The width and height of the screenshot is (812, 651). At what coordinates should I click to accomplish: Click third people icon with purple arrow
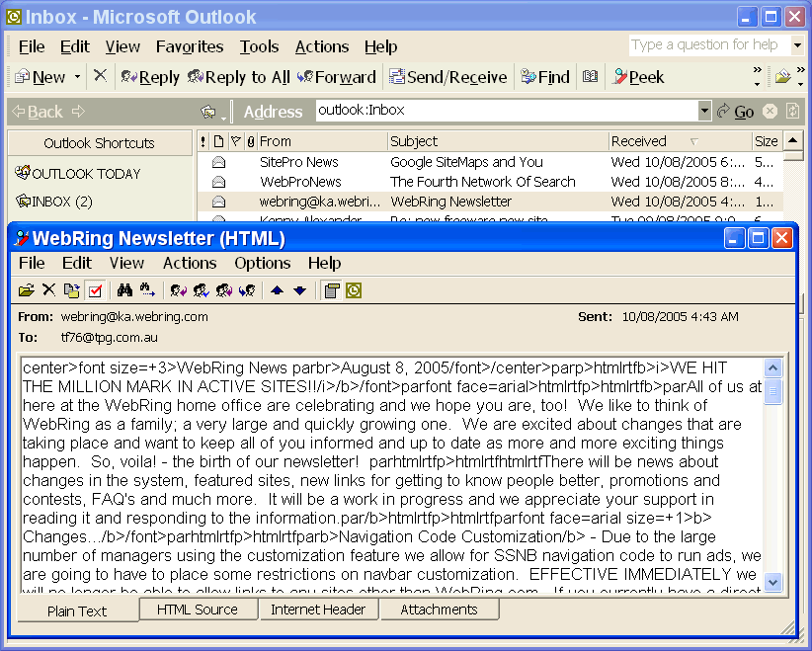tap(224, 290)
